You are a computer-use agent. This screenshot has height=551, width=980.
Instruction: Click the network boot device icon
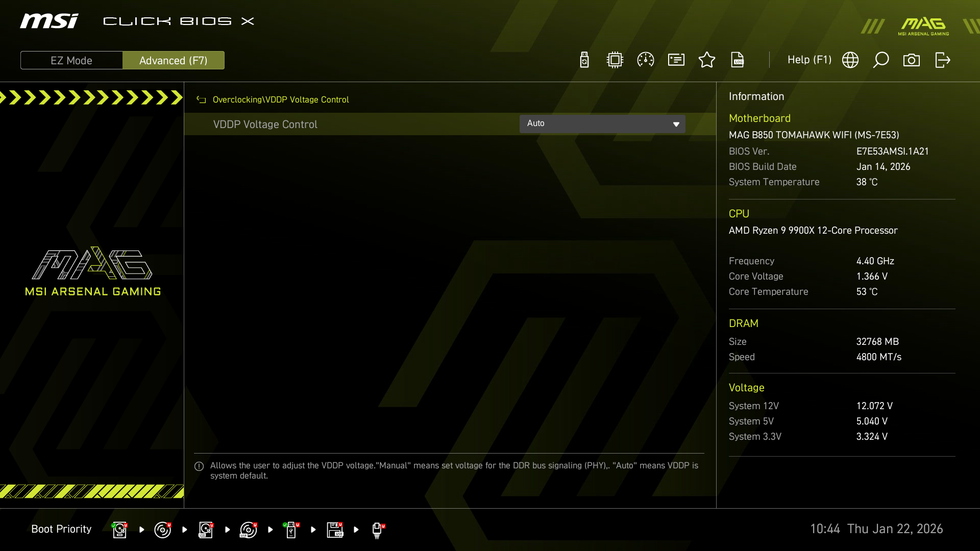point(378,530)
